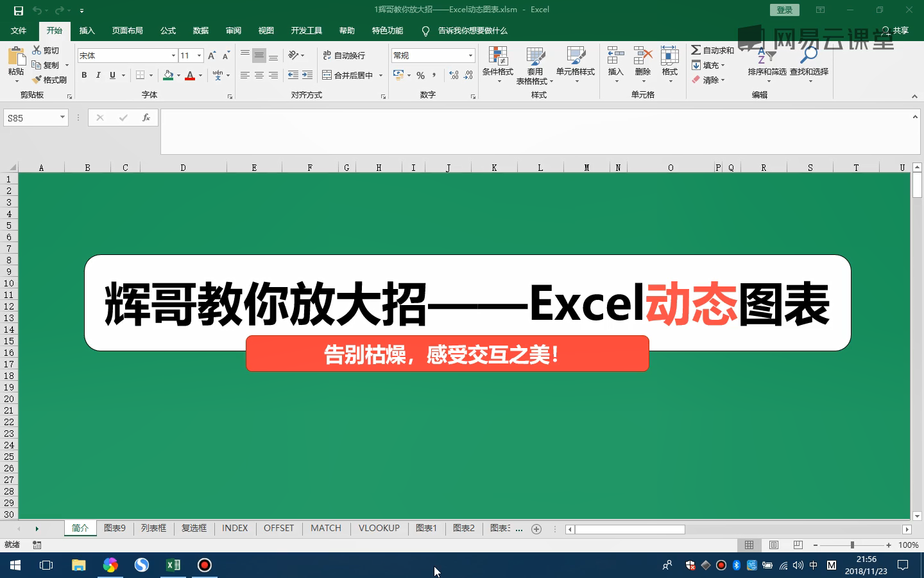This screenshot has height=578, width=924.
Task: Click the 合并后居中 merge cells icon
Action: coord(327,75)
